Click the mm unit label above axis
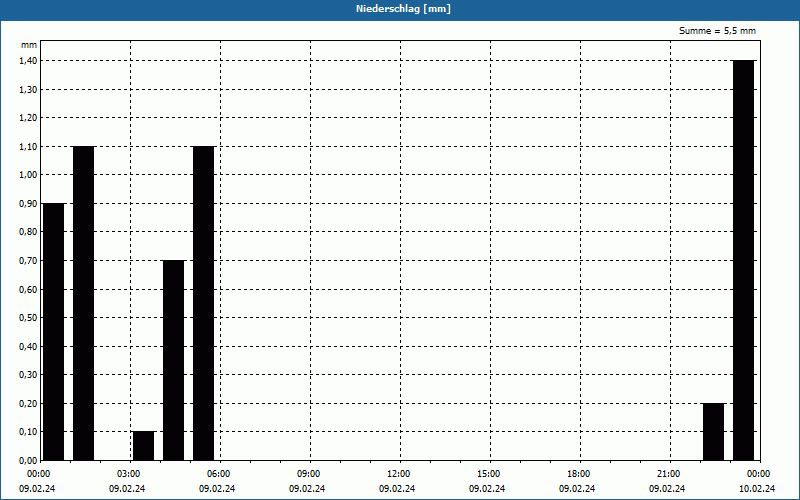 (29, 45)
